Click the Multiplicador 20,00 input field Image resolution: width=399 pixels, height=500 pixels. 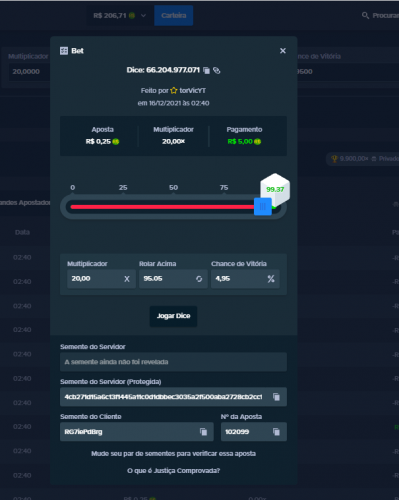pos(101,279)
